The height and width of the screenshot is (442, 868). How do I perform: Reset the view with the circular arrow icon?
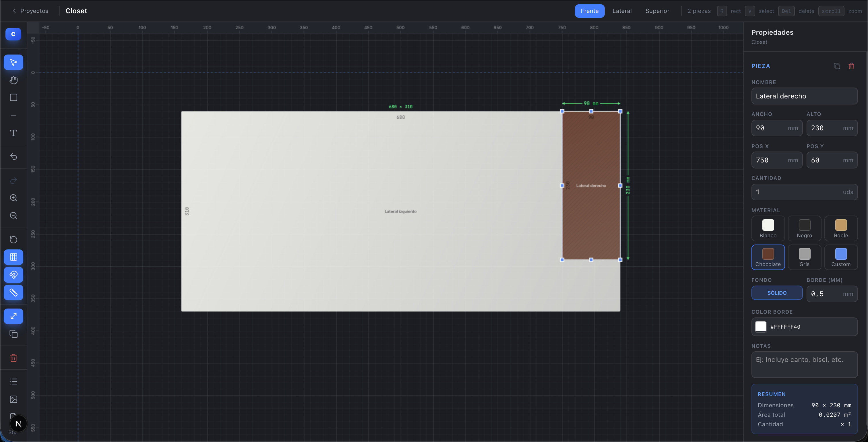(13, 240)
